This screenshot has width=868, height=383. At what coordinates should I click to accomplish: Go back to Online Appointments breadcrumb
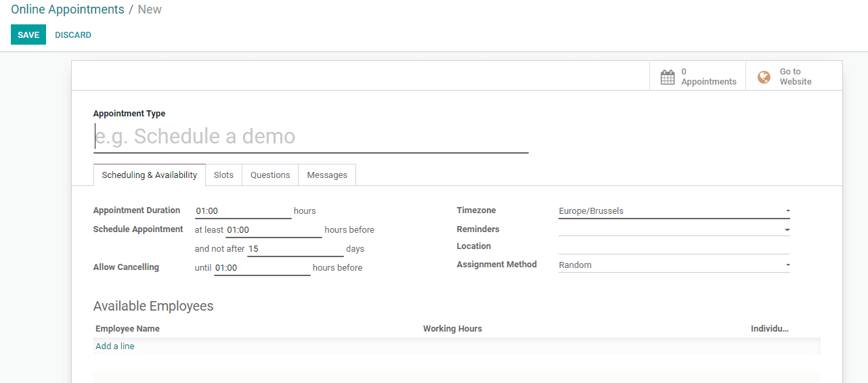(68, 9)
